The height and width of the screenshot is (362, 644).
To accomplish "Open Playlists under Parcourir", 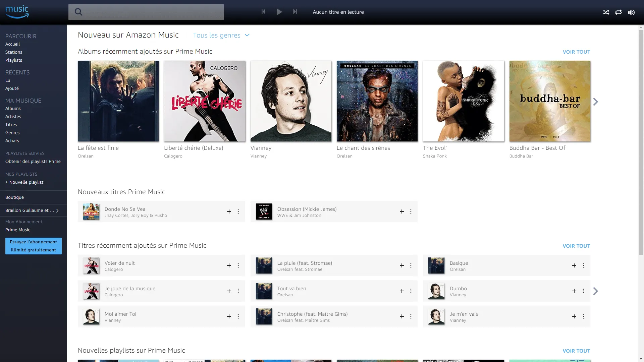I will (14, 60).
